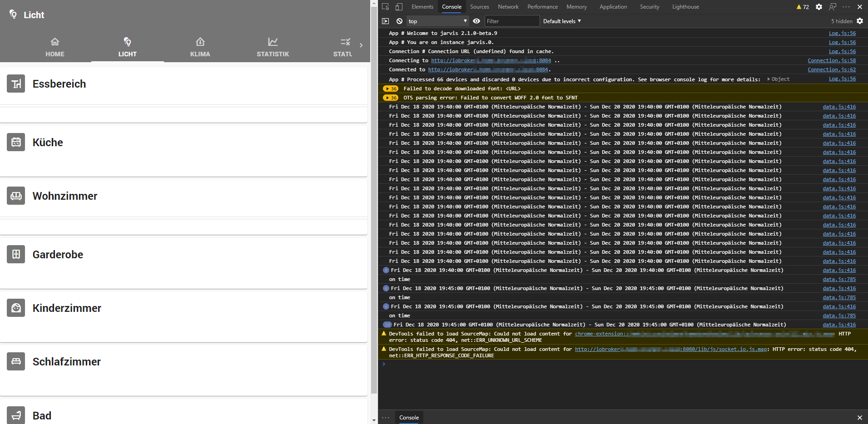Viewport: 868px width, 424px height.
Task: Open the socket.io.js.map URL link
Action: [x=671, y=349]
